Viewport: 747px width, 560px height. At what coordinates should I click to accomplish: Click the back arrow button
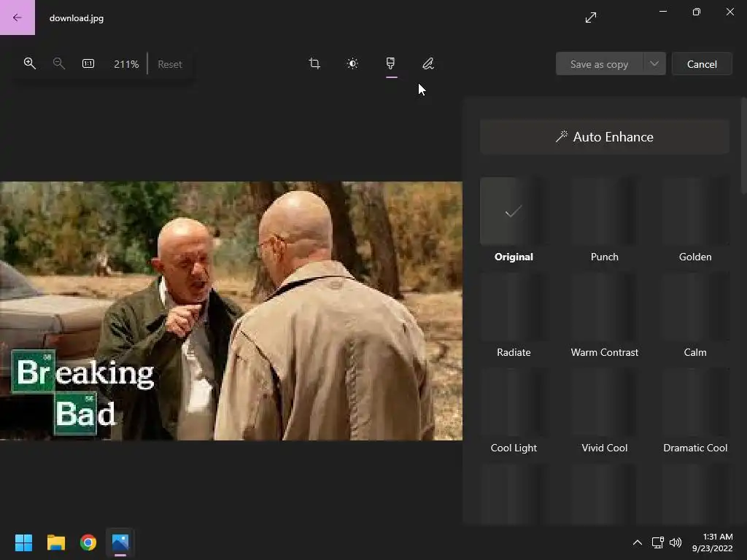(18, 17)
